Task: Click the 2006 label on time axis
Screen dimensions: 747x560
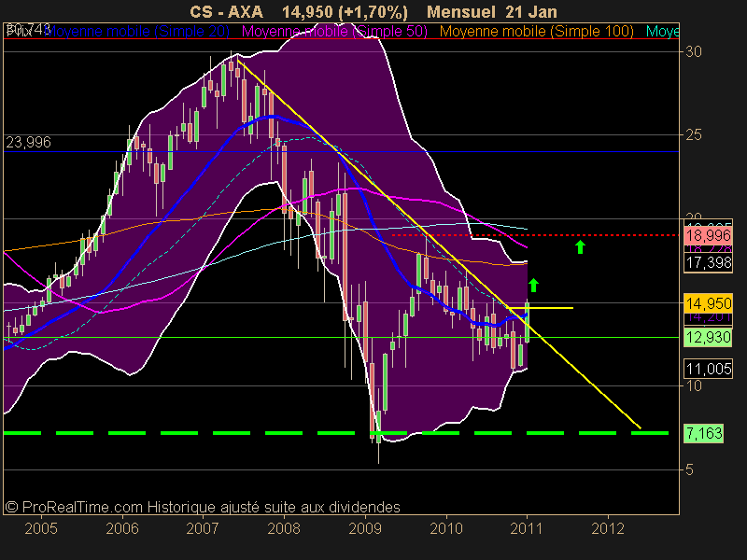Action: click(x=122, y=528)
